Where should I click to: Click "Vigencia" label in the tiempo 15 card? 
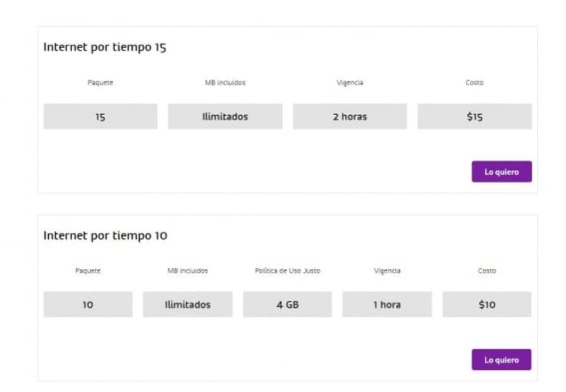(350, 83)
